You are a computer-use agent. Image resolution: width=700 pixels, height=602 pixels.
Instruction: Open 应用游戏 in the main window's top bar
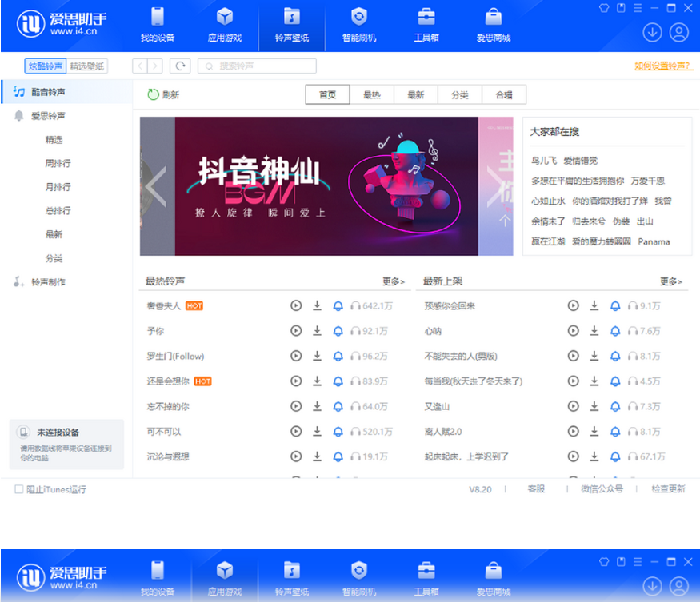pyautogui.click(x=225, y=26)
